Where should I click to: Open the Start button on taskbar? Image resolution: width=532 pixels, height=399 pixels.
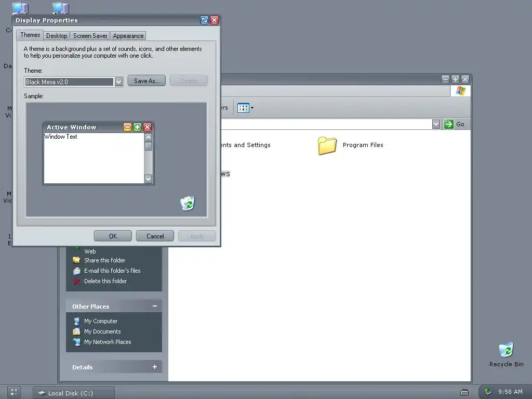pyautogui.click(x=14, y=392)
